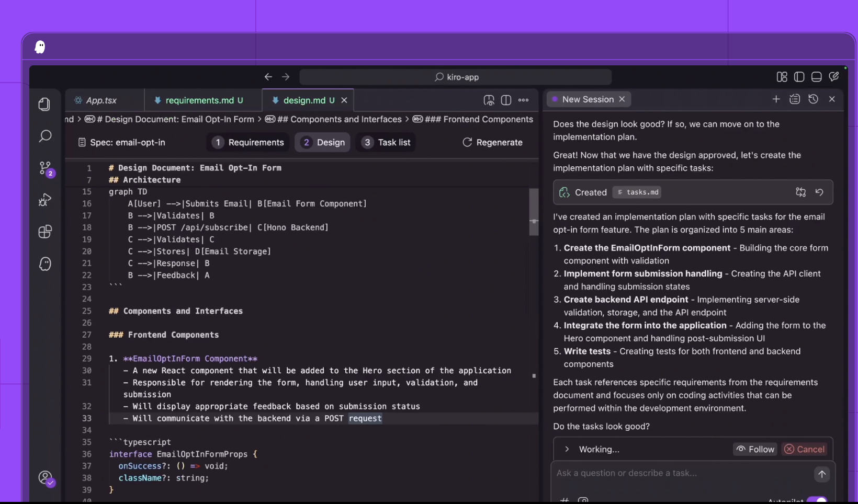Toggle the Autopilot switch
Screen dimensions: 858x504
(817, 500)
